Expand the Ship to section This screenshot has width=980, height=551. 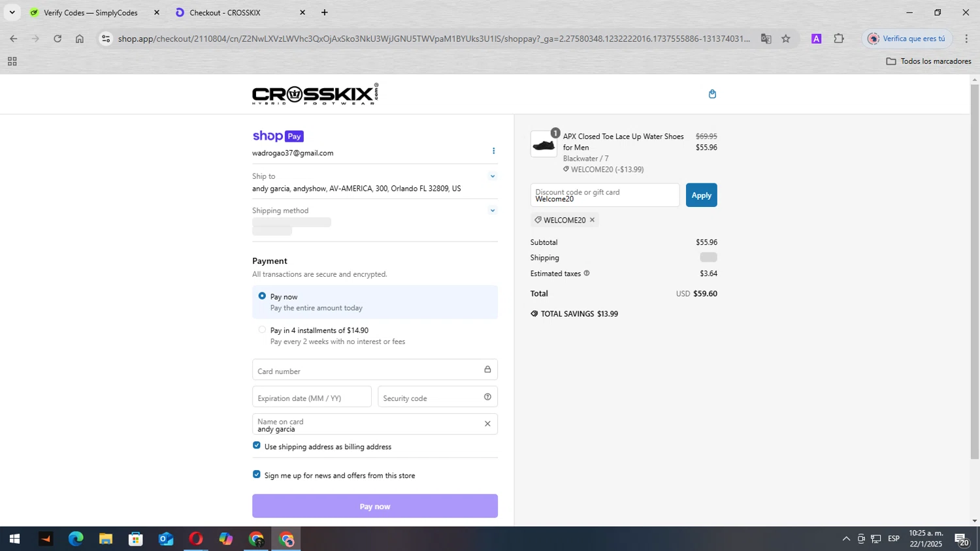point(493,176)
